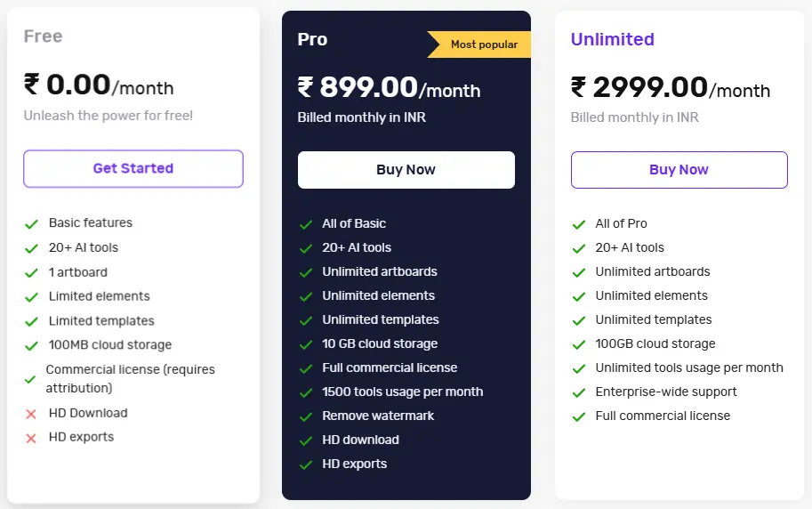Screen dimensions: 812x509
Task: Click checkmark next to Remove watermark
Action: point(305,416)
